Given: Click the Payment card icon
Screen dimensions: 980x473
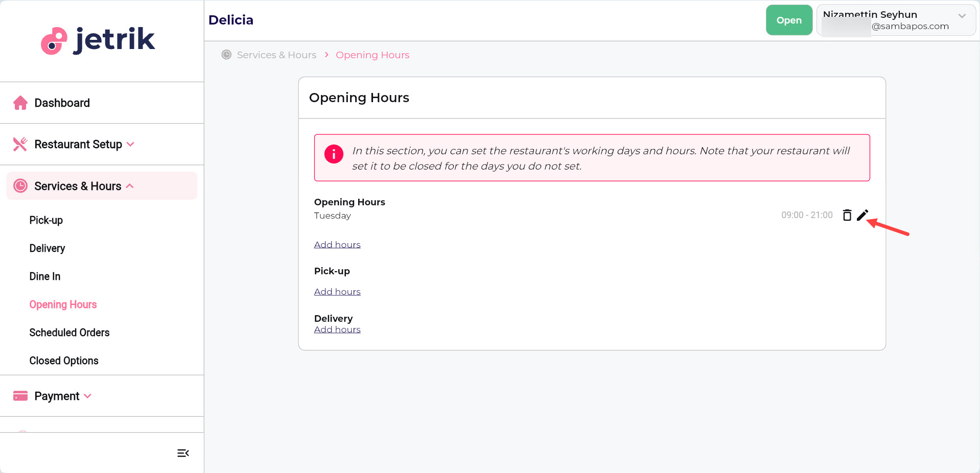Looking at the screenshot, I should pyautogui.click(x=20, y=395).
